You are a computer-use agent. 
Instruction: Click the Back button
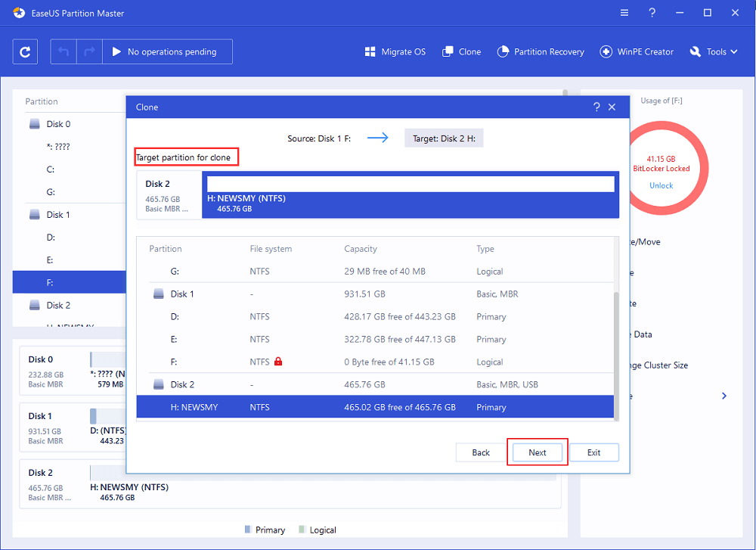pyautogui.click(x=481, y=452)
